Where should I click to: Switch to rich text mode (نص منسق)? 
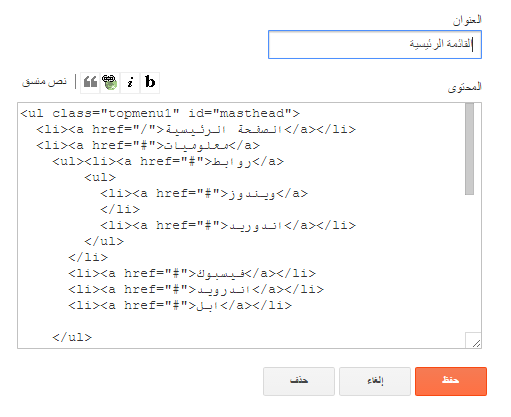pos(44,81)
